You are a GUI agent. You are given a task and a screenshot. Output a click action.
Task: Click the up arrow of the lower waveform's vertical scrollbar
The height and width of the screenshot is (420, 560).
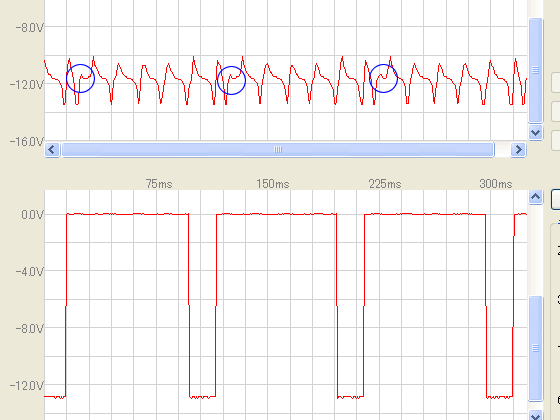point(535,197)
